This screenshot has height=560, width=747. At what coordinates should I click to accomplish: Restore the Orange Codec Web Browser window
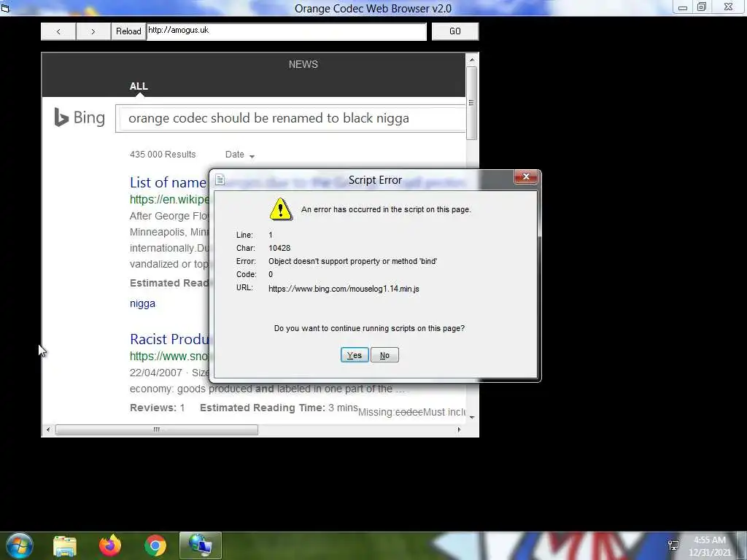(702, 7)
